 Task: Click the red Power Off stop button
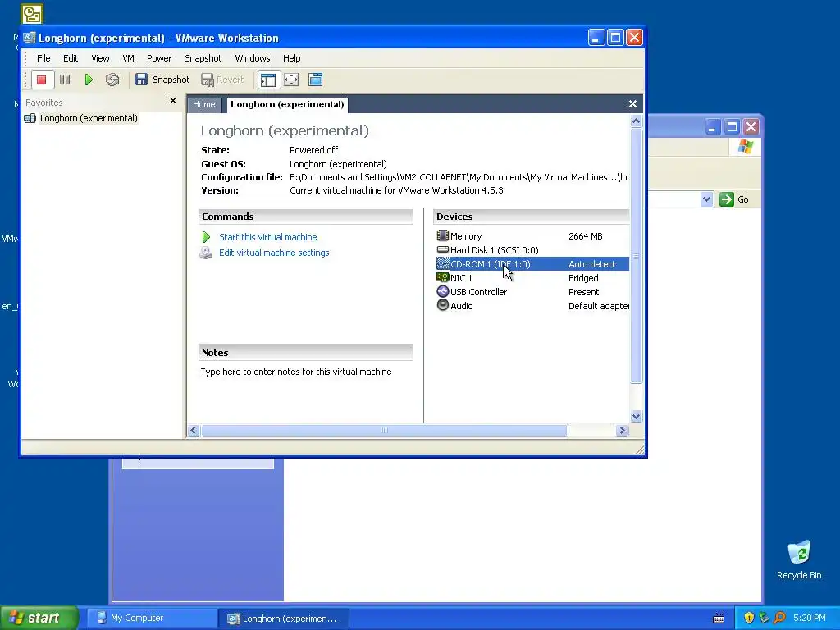coord(42,80)
